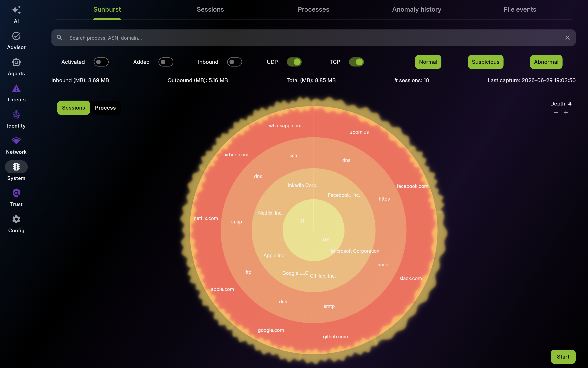Switch to the Sunburst tab

click(x=107, y=9)
